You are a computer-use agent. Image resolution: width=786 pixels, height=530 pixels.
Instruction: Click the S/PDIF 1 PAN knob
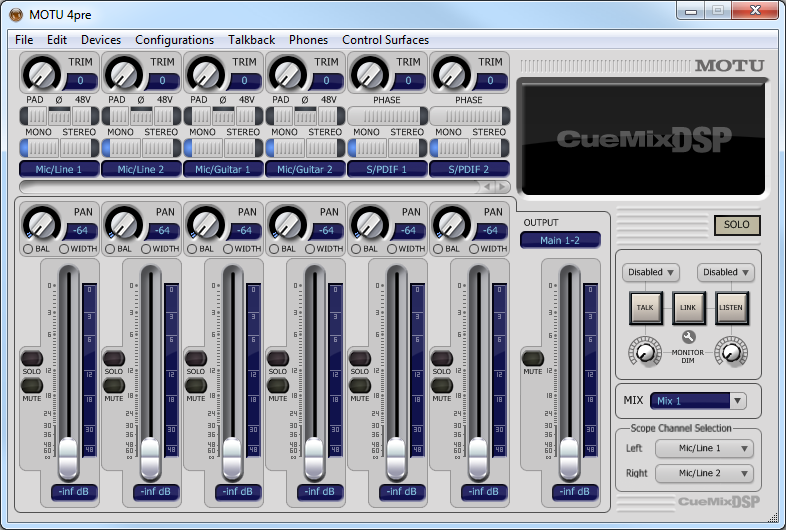(x=370, y=224)
